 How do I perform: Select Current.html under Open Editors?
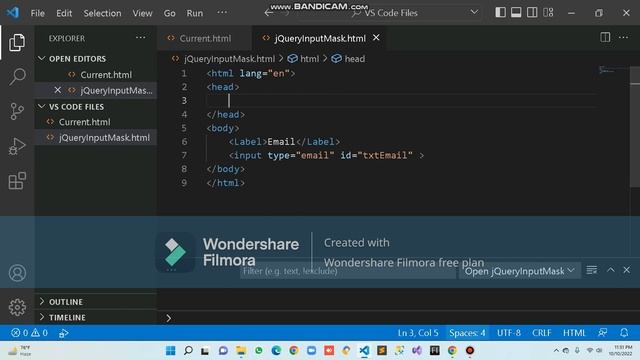point(106,75)
